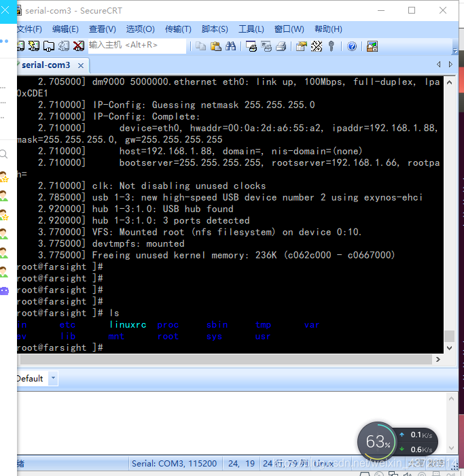Open the 窗口(W) menu

(289, 29)
